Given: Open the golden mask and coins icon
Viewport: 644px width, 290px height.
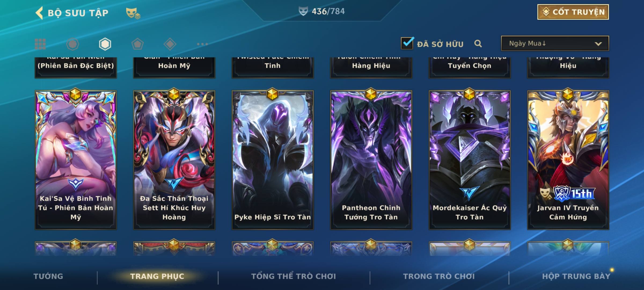Looking at the screenshot, I should [133, 13].
